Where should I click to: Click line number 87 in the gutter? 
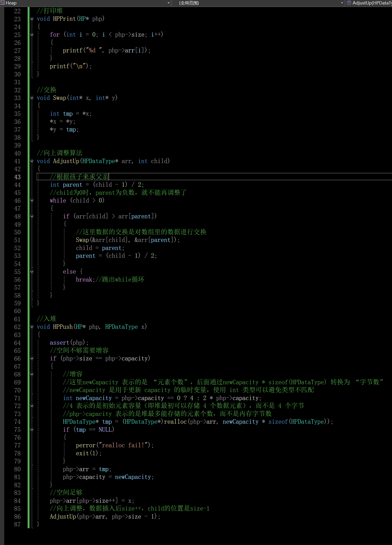pos(17,524)
